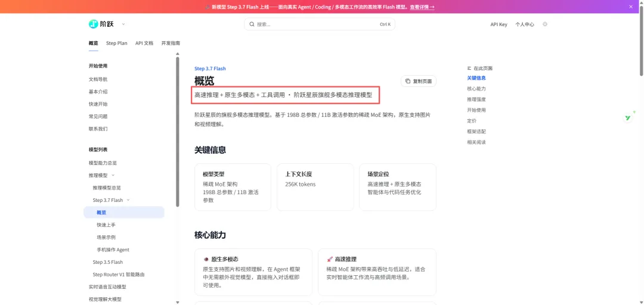Click the green floating assistant icon
The width and height of the screenshot is (644, 305).
point(628,118)
